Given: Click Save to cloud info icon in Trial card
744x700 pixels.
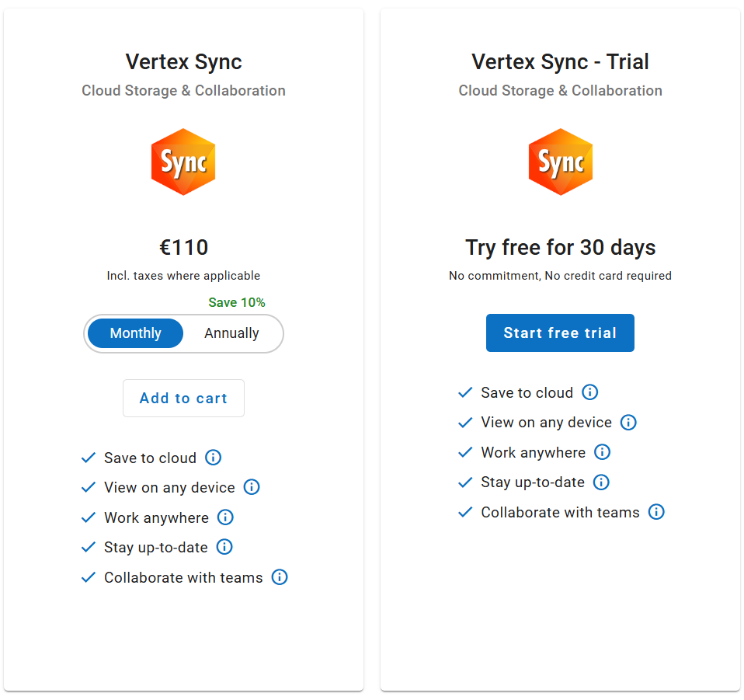Looking at the screenshot, I should click(x=590, y=392).
